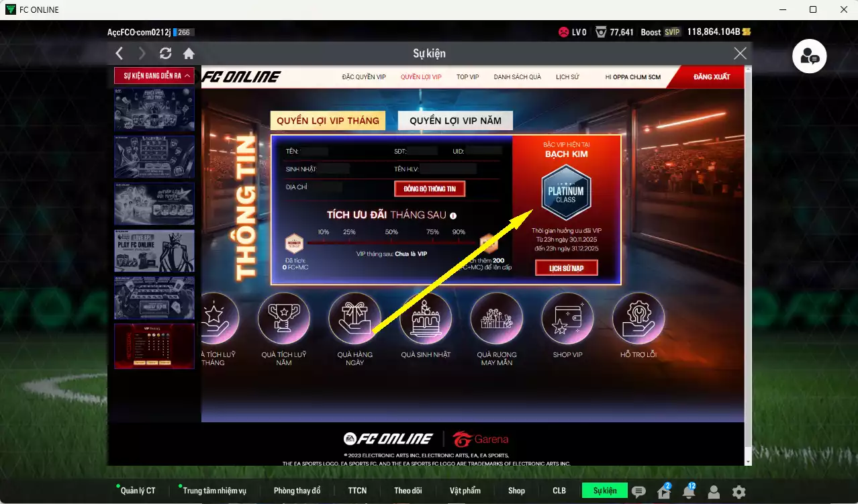Viewport: 858px width, 504px height.
Task: Open the Quà Hàng Ngày daily gift icon
Action: (354, 317)
